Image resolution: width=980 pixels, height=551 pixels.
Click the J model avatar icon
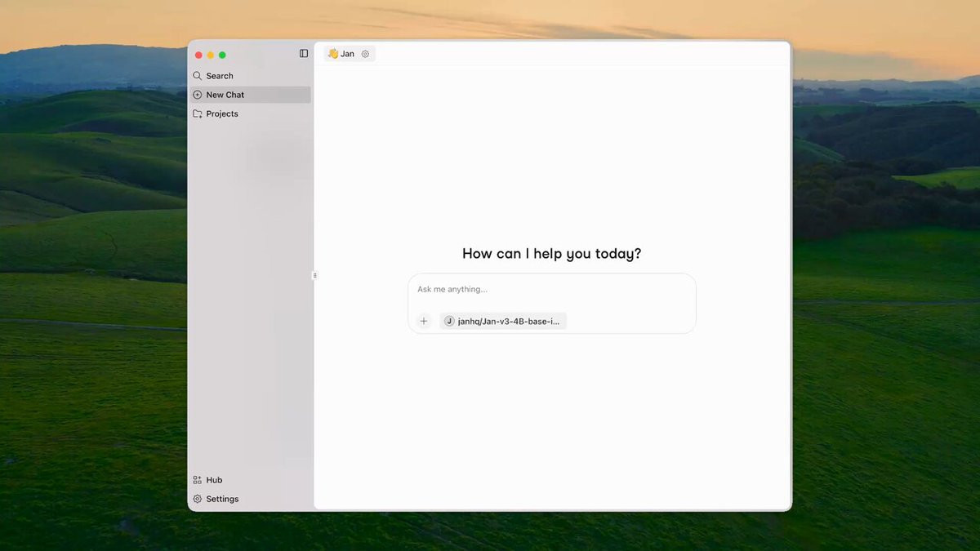coord(449,321)
